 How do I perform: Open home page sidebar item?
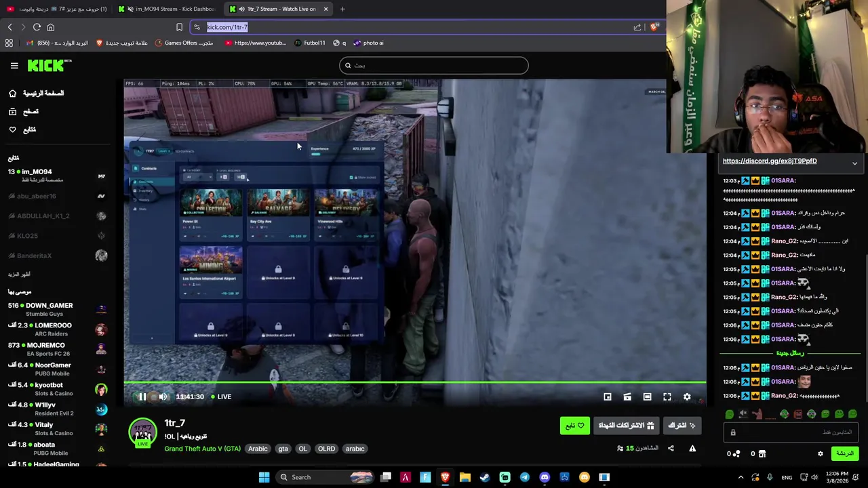coord(37,93)
